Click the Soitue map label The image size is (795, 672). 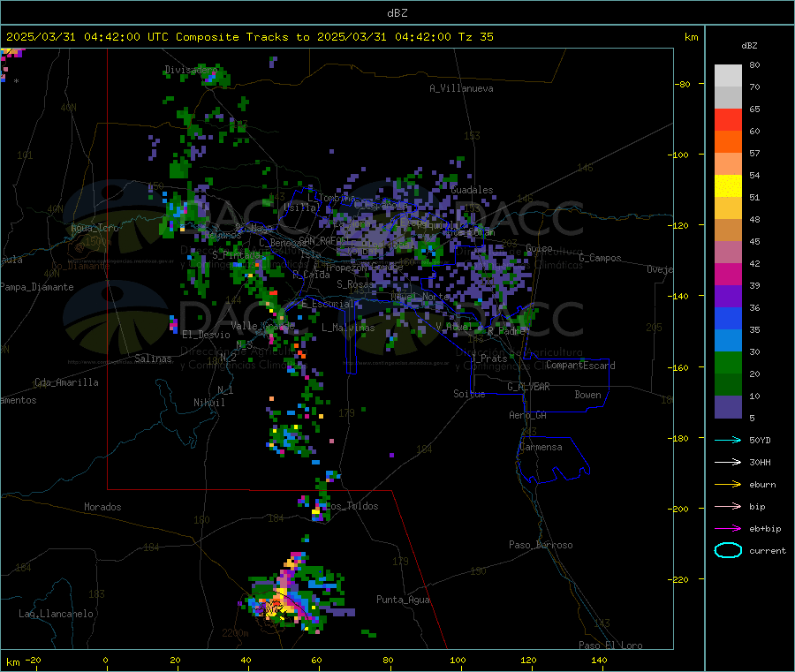pyautogui.click(x=469, y=394)
